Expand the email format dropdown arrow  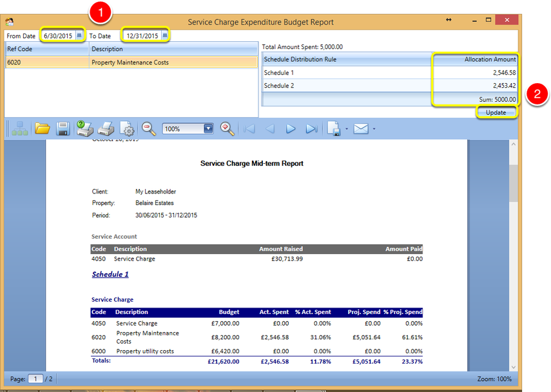point(374,129)
